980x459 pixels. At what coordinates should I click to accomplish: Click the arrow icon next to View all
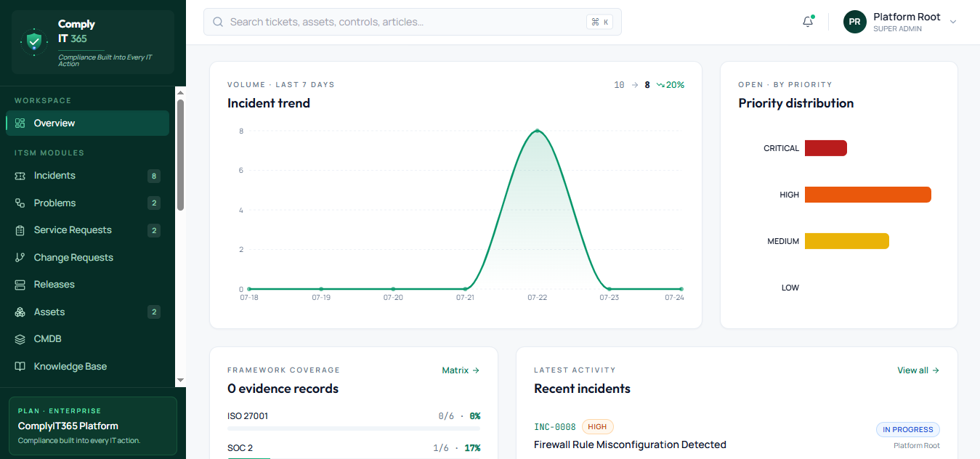coord(936,370)
